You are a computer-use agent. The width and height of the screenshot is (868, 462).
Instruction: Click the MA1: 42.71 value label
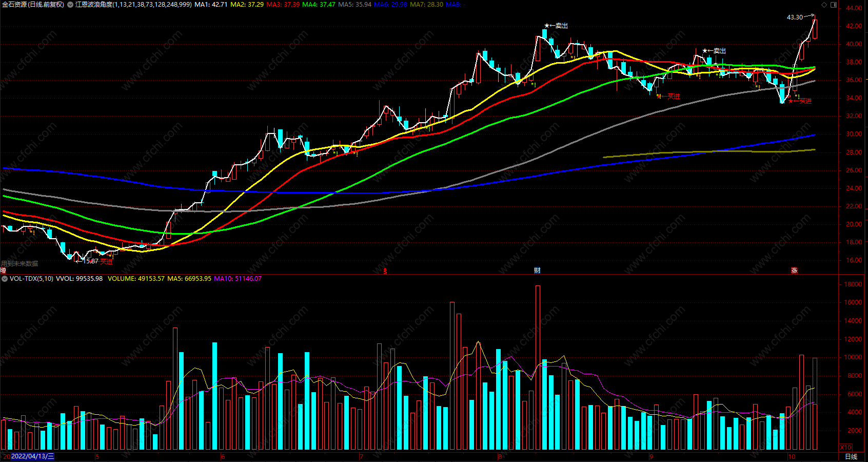(211, 4)
